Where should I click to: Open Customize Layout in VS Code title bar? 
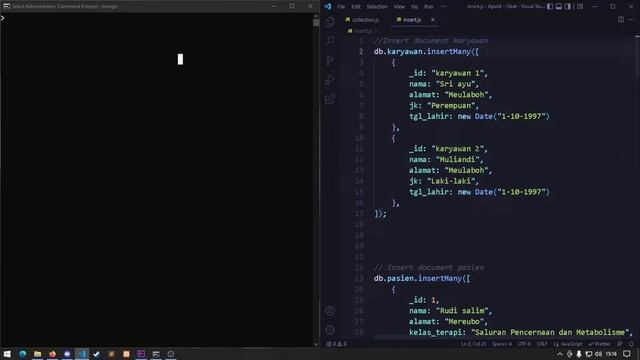(580, 7)
